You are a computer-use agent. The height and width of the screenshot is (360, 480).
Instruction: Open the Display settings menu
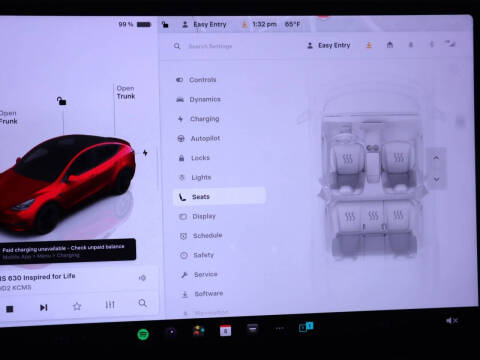pyautogui.click(x=197, y=216)
